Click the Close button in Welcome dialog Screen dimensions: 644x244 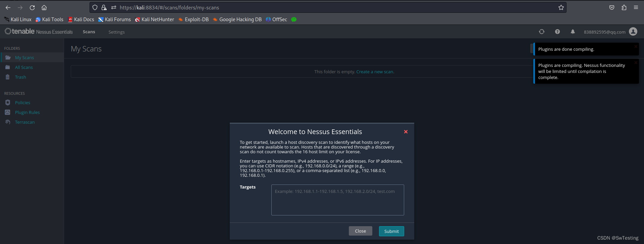pyautogui.click(x=360, y=231)
